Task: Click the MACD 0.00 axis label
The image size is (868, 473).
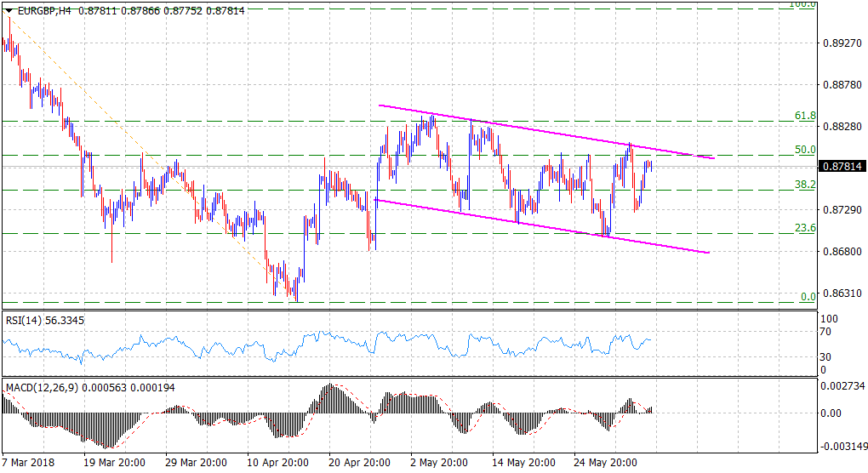Action: (830, 413)
